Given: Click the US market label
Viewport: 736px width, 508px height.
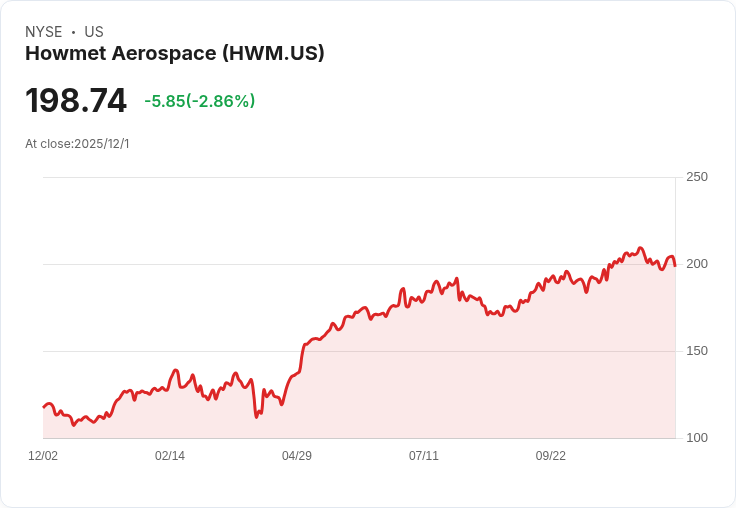Looking at the screenshot, I should point(94,32).
